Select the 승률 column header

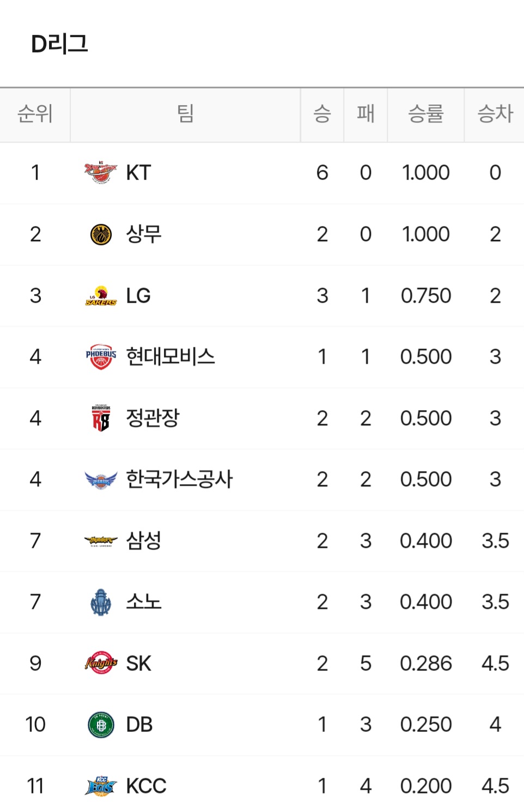click(425, 114)
